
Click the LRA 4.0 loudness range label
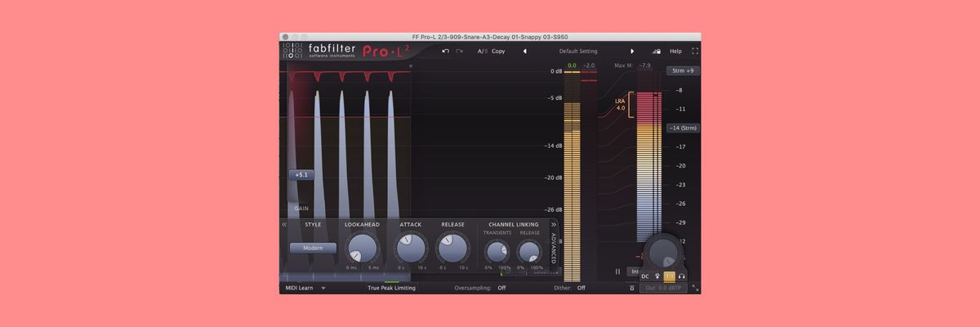pyautogui.click(x=621, y=105)
